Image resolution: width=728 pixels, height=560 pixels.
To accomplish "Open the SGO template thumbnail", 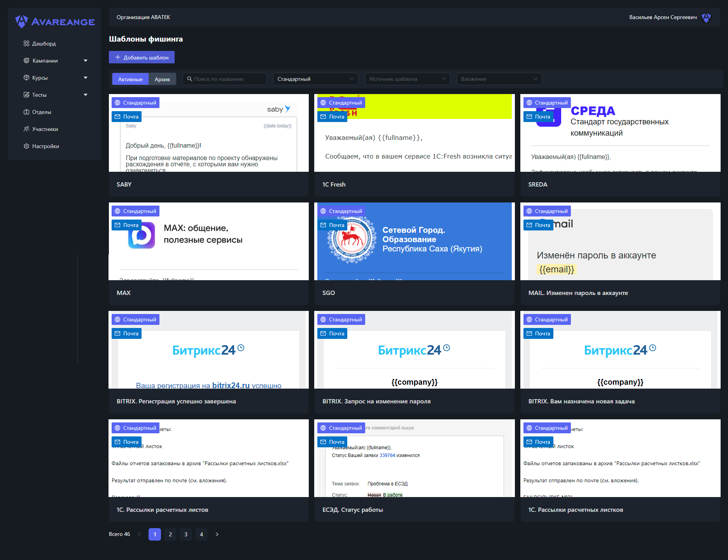I will 414,242.
